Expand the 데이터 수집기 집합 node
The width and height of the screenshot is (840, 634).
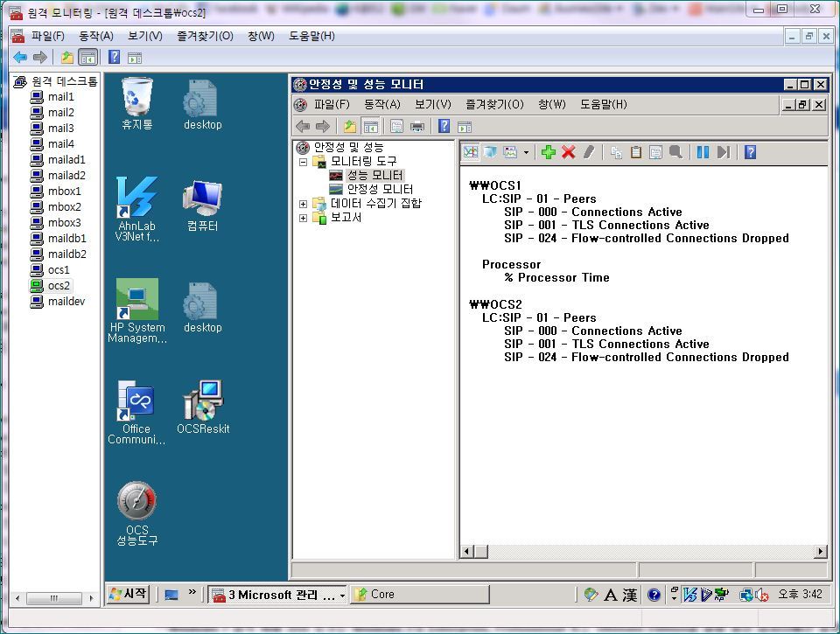pyautogui.click(x=304, y=204)
